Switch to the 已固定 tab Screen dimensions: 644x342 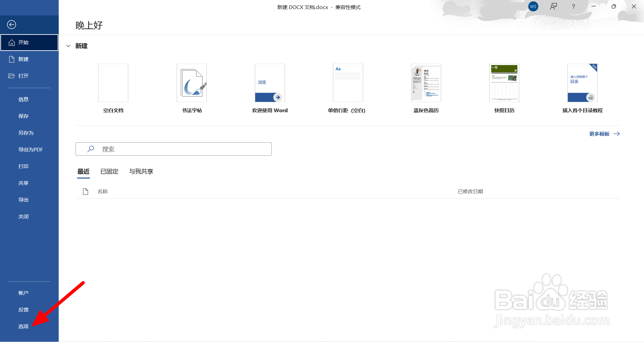(109, 172)
